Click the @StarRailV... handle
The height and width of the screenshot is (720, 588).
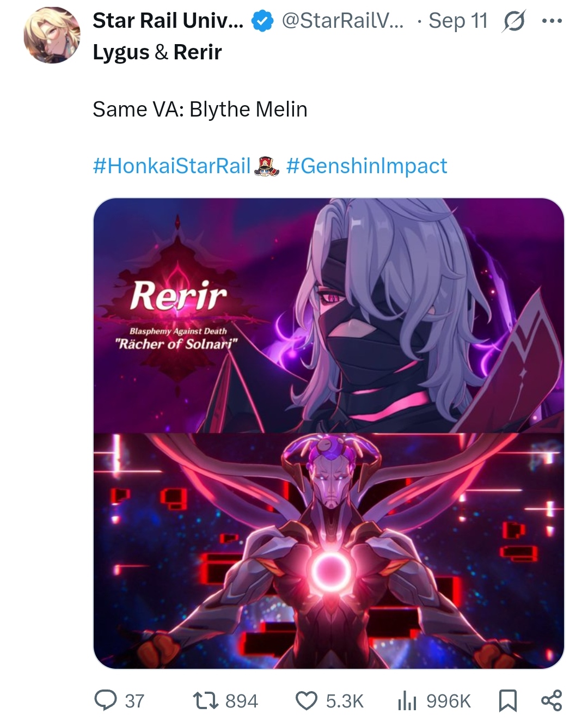click(x=343, y=21)
